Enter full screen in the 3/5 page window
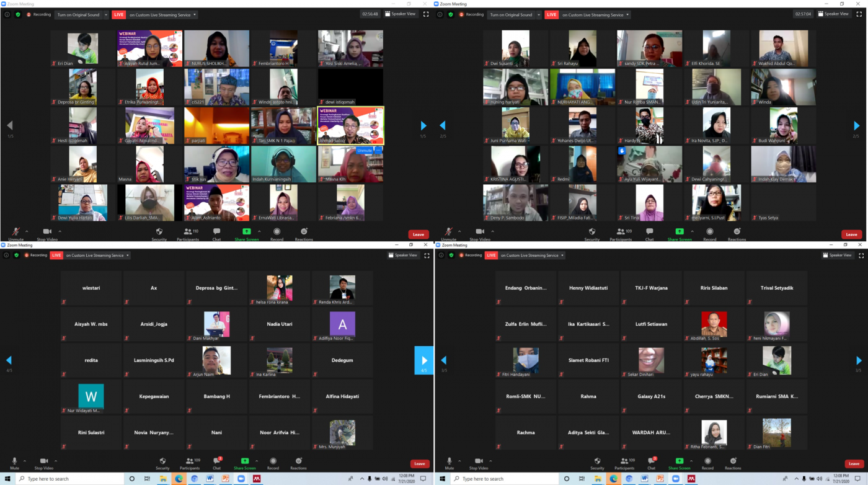The image size is (868, 485). [x=860, y=256]
